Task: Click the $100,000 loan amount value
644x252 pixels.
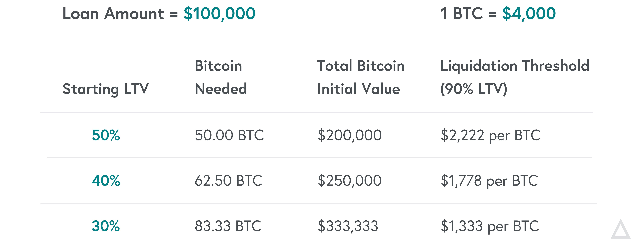Action: pos(220,14)
